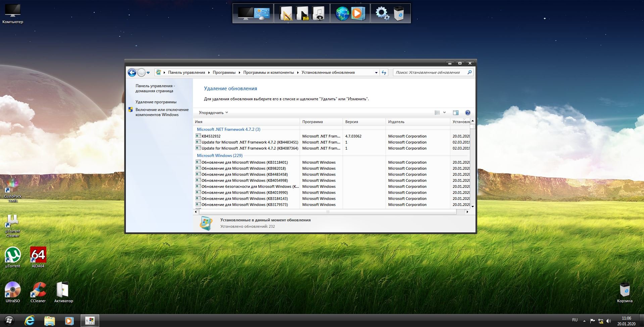This screenshot has width=644, height=327.
Task: Open view options dropdown arrow
Action: pyautogui.click(x=444, y=113)
